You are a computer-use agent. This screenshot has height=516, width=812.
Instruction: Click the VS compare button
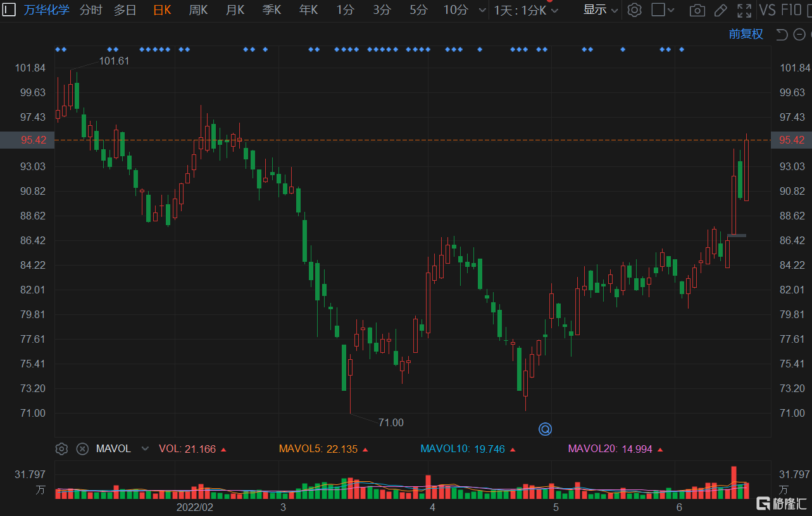click(x=767, y=10)
